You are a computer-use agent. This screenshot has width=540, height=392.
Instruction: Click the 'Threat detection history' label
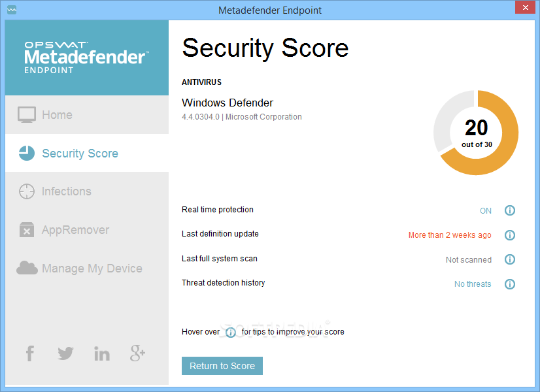coord(223,282)
